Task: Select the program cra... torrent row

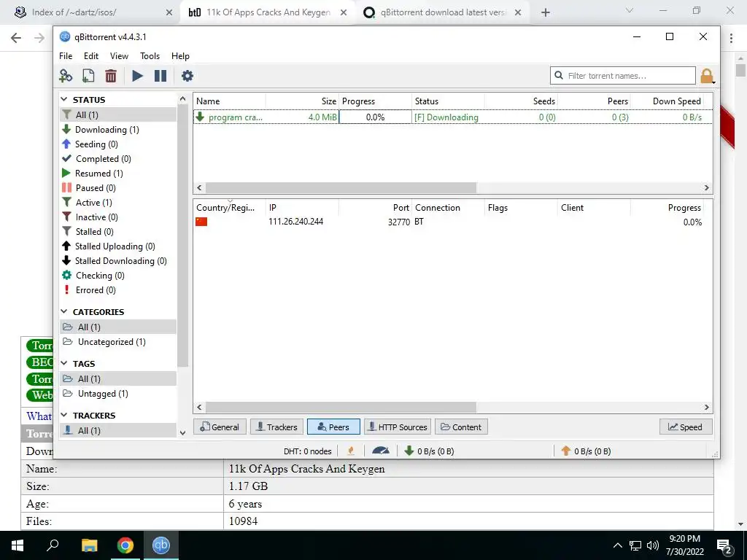Action: point(452,117)
